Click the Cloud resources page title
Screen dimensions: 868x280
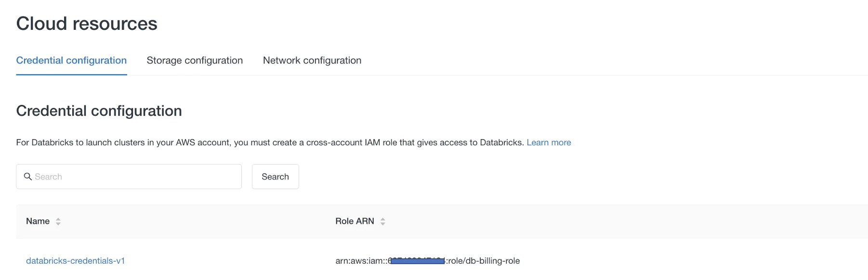(x=87, y=24)
